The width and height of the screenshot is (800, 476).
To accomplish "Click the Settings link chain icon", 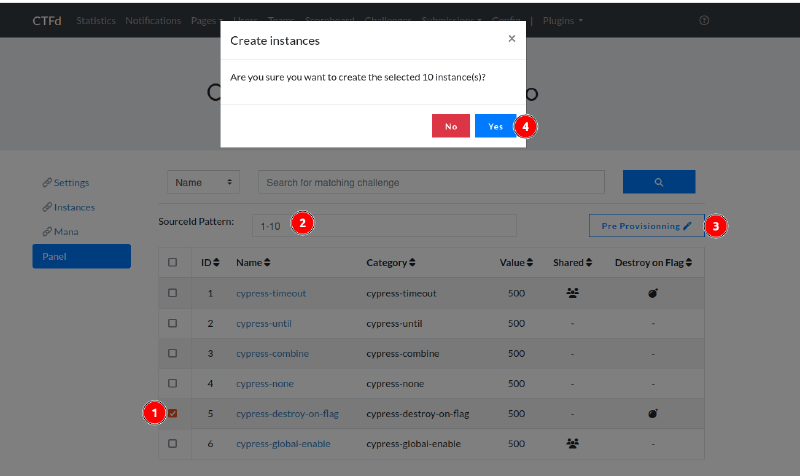I will pyautogui.click(x=47, y=182).
